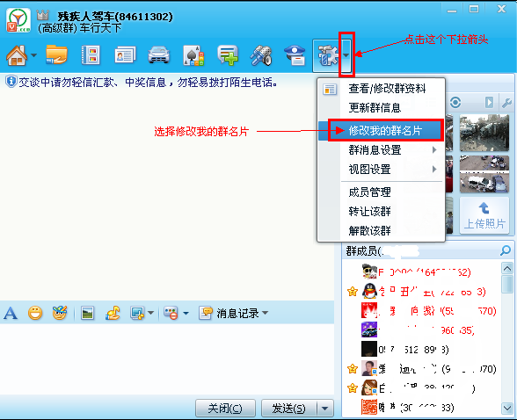The height and width of the screenshot is (420, 517).
Task: Click the 发送(S) button
Action: coord(288,409)
